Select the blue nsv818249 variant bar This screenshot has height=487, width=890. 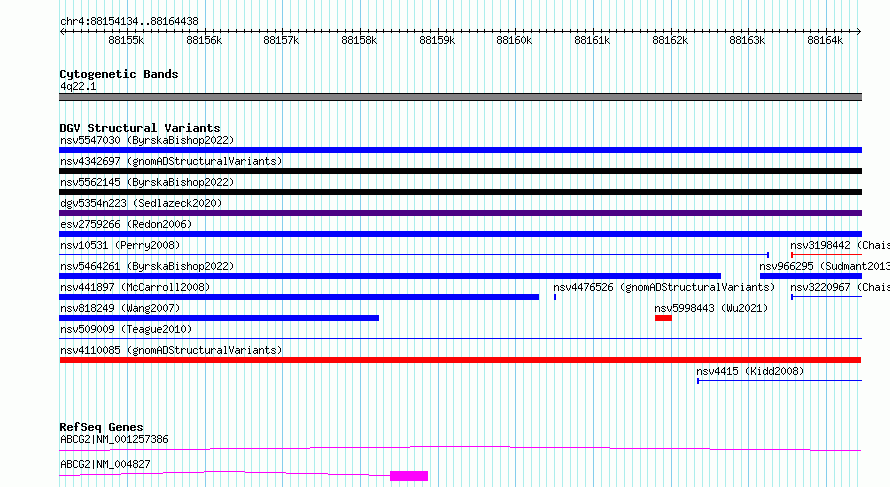219,318
